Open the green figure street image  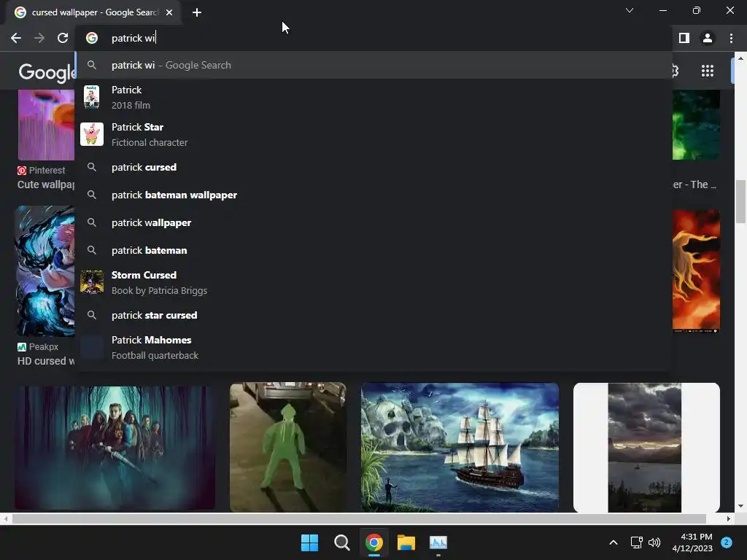coord(287,448)
